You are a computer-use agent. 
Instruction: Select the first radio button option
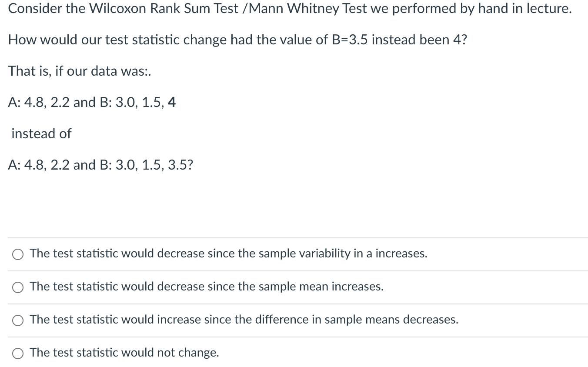point(17,254)
